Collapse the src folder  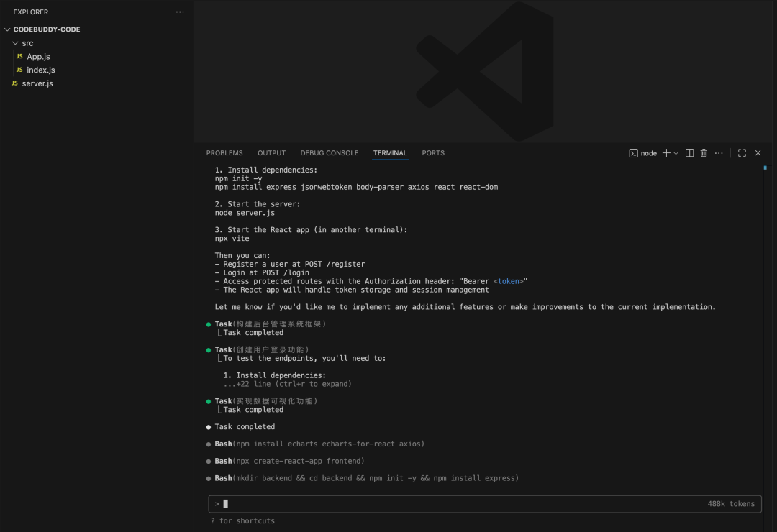15,43
